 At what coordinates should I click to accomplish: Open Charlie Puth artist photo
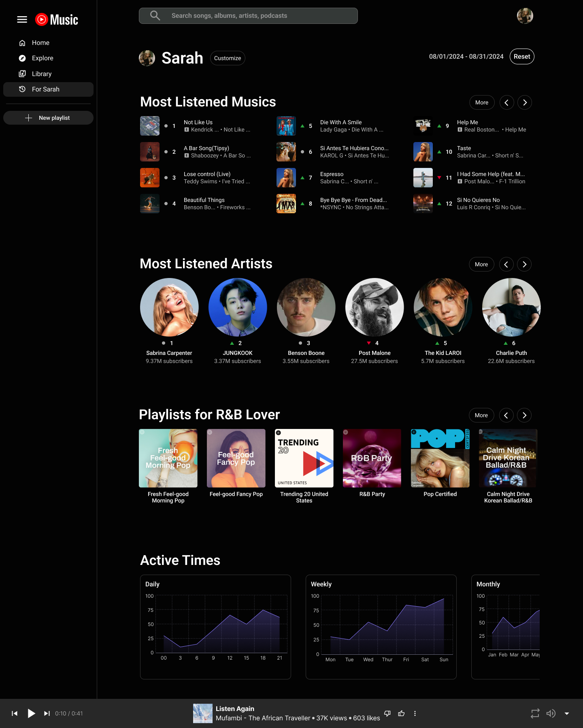coord(511,307)
